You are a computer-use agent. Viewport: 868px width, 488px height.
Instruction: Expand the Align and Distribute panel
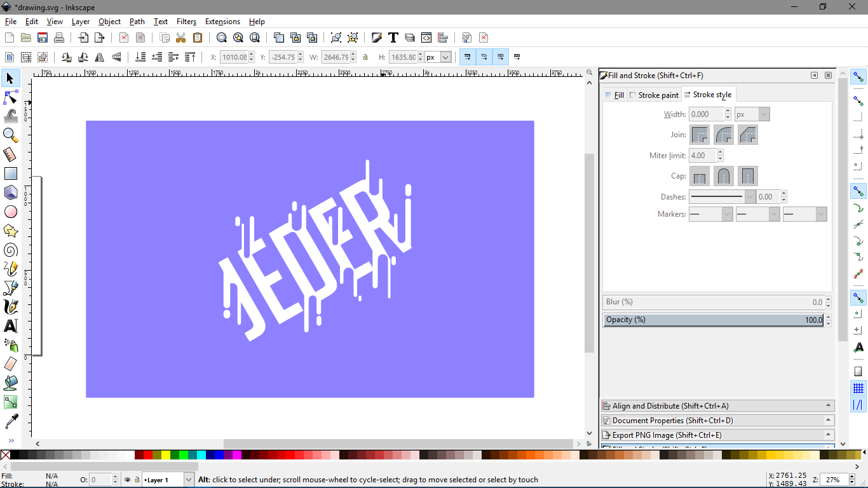point(717,405)
